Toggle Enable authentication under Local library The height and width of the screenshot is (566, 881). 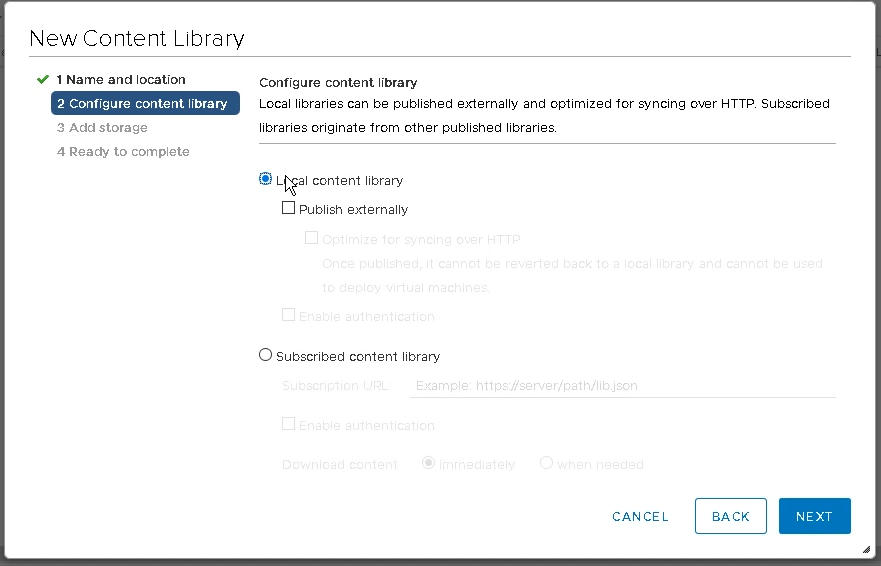(288, 315)
